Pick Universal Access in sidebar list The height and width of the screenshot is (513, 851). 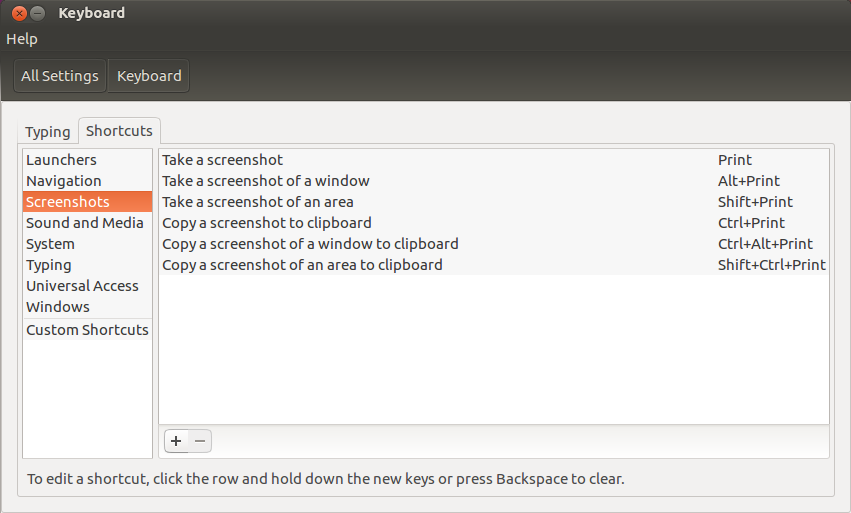pyautogui.click(x=82, y=286)
